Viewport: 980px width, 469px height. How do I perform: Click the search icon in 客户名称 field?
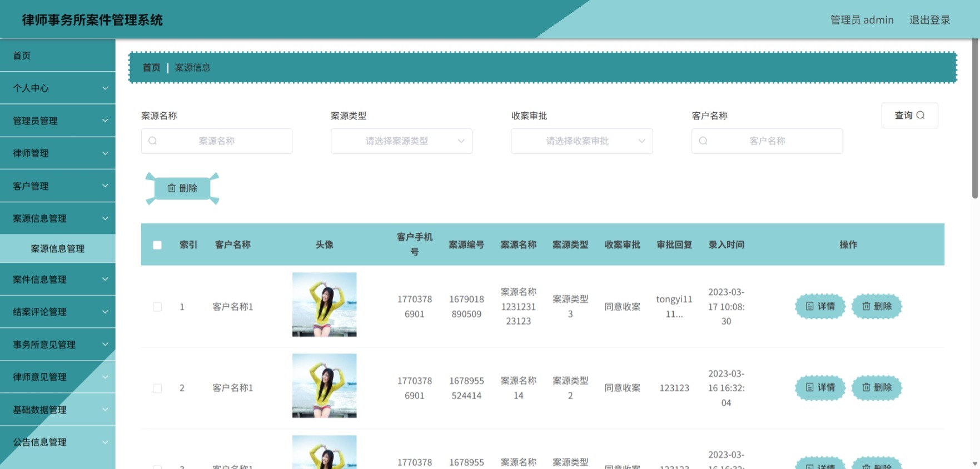tap(703, 141)
